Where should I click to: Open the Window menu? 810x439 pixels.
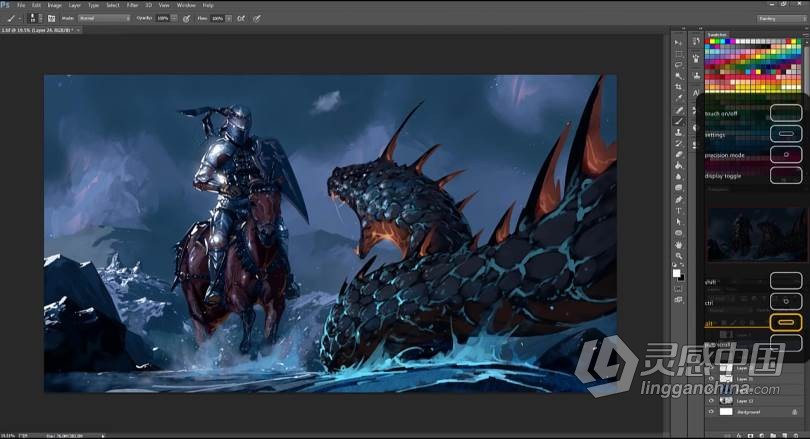pyautogui.click(x=186, y=5)
